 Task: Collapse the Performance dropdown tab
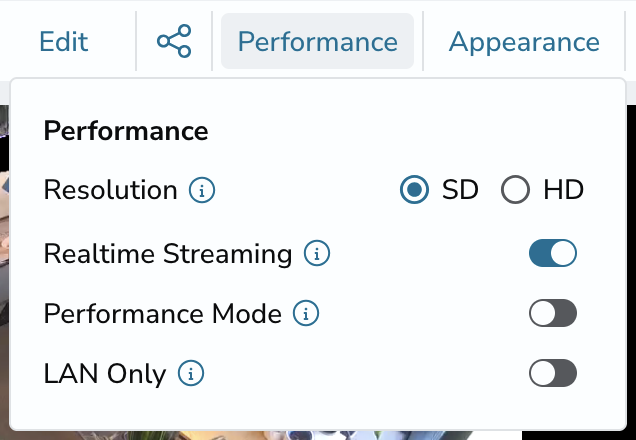317,41
